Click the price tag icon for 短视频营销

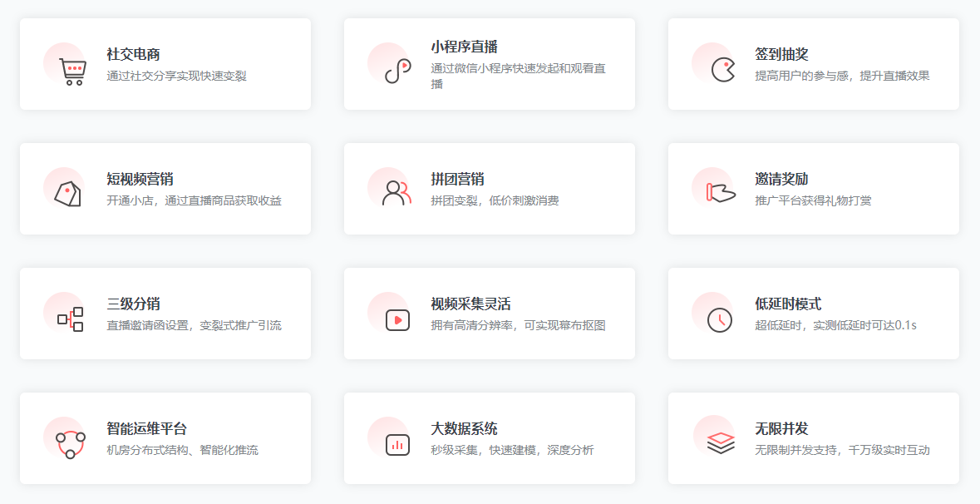[67, 194]
